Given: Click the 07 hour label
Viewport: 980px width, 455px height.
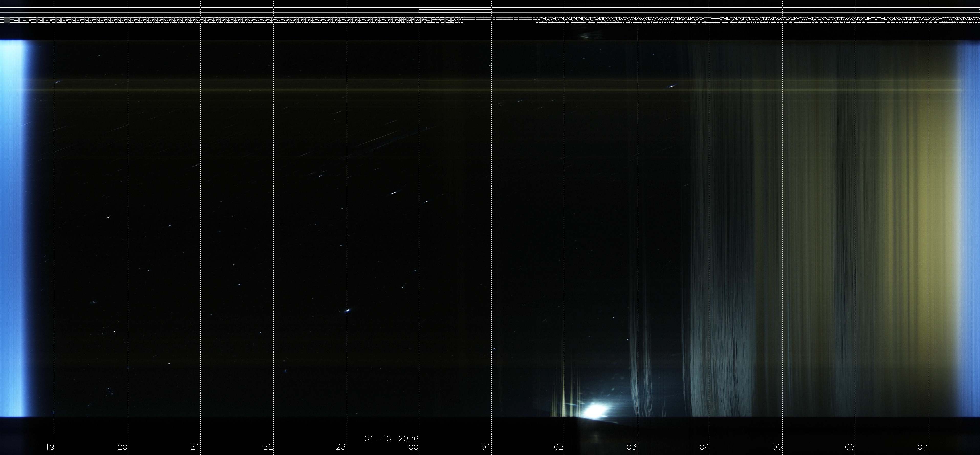Looking at the screenshot, I should [x=922, y=447].
